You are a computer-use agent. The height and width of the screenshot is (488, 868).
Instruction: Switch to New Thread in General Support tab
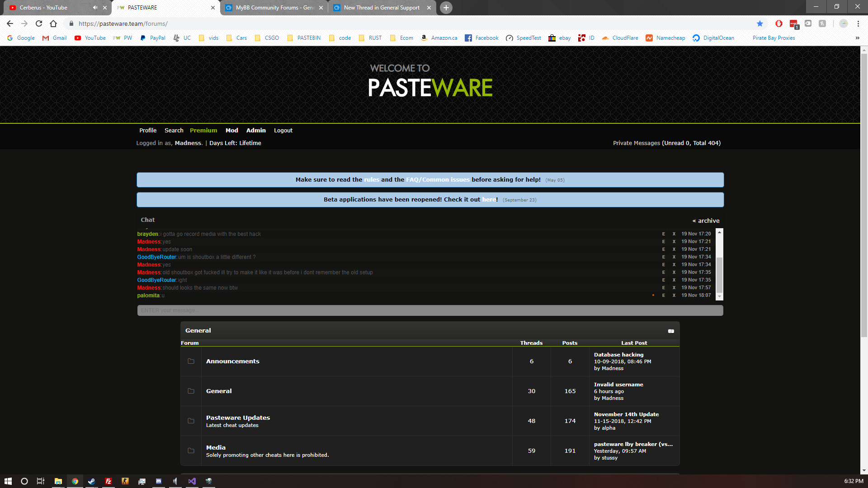tap(382, 8)
